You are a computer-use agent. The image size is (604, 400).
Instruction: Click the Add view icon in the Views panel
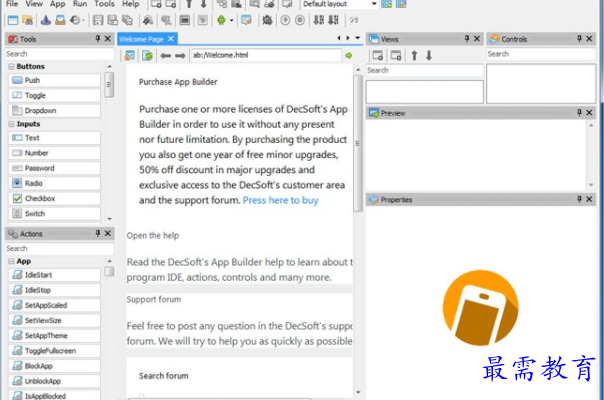tap(378, 55)
